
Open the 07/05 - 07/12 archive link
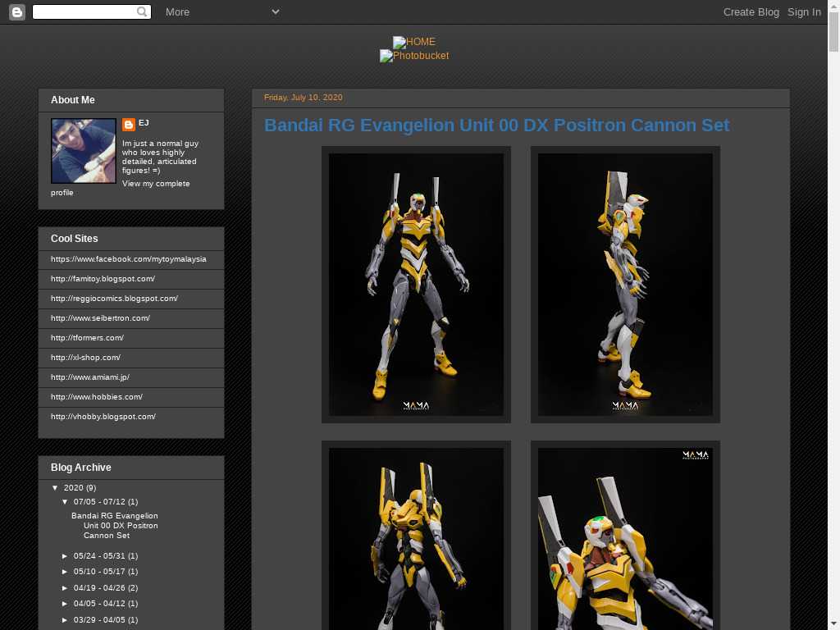coord(99,502)
